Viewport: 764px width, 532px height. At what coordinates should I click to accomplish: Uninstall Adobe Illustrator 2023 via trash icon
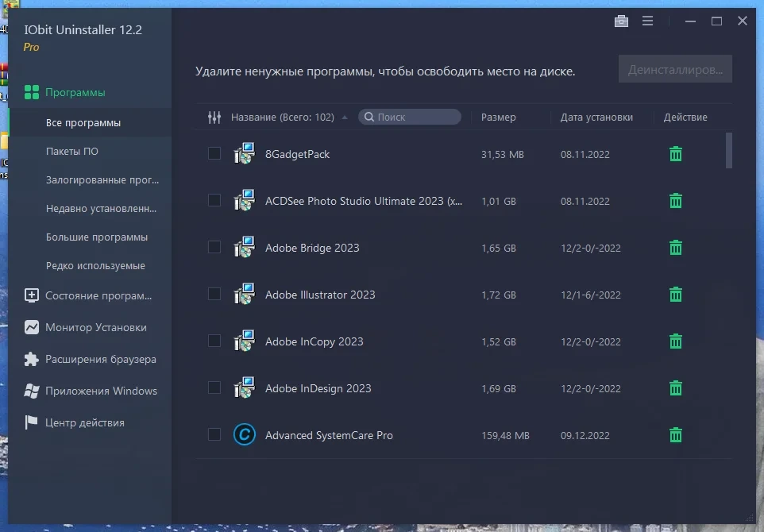pyautogui.click(x=675, y=295)
